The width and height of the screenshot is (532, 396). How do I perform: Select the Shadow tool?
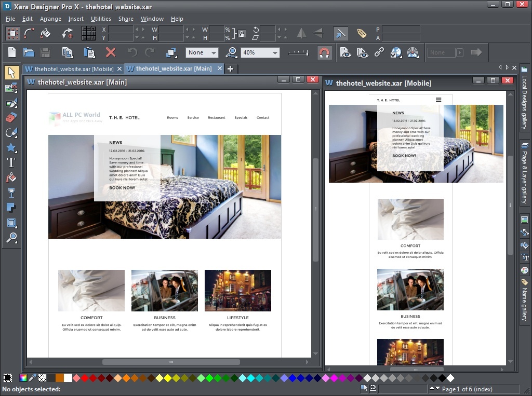click(11, 208)
